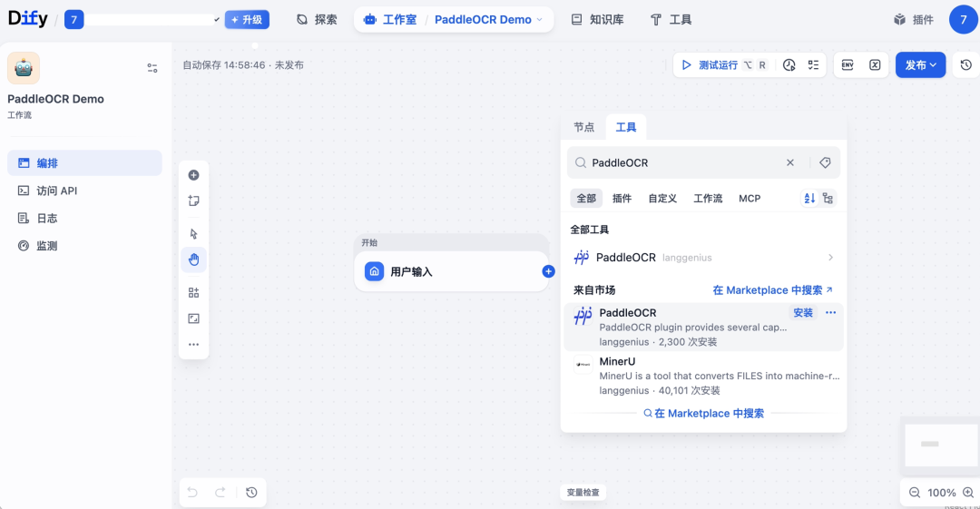Click the PaddleOCR Demo robot app icon
Image resolution: width=980 pixels, height=509 pixels.
point(24,67)
